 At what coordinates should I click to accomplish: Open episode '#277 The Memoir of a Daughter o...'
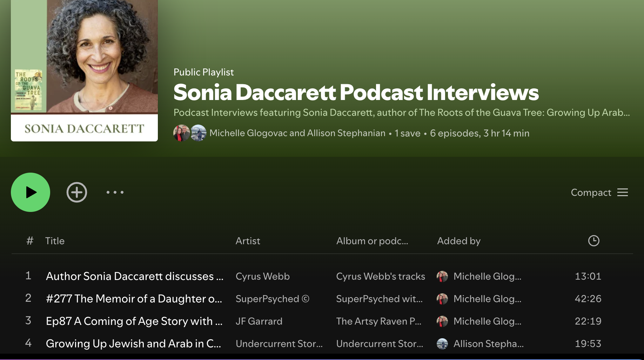134,299
